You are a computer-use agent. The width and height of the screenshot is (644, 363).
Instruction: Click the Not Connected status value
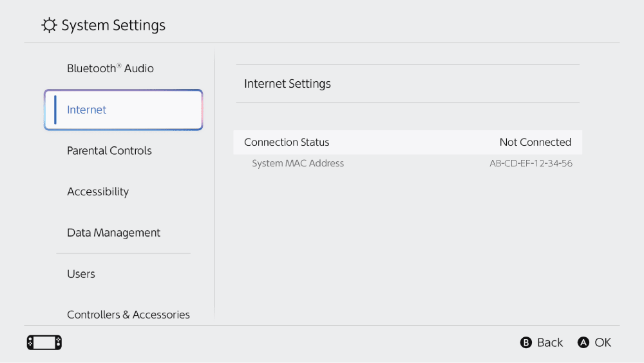[x=535, y=142]
